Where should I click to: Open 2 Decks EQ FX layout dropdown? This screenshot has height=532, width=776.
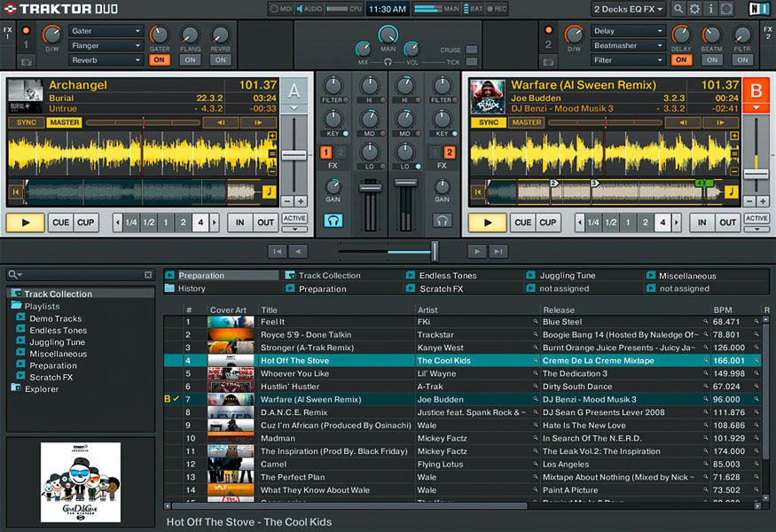(628, 9)
